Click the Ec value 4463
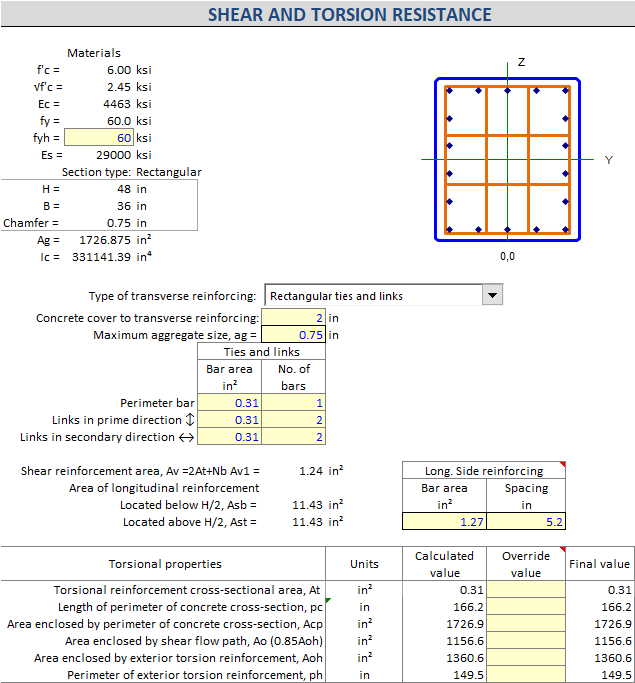The width and height of the screenshot is (635, 683). point(117,104)
